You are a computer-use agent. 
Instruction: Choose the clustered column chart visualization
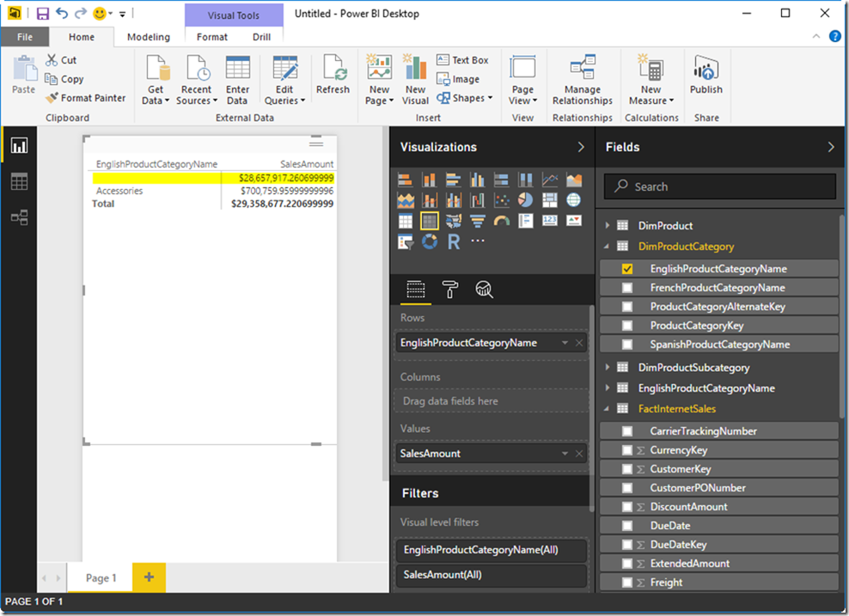click(478, 180)
